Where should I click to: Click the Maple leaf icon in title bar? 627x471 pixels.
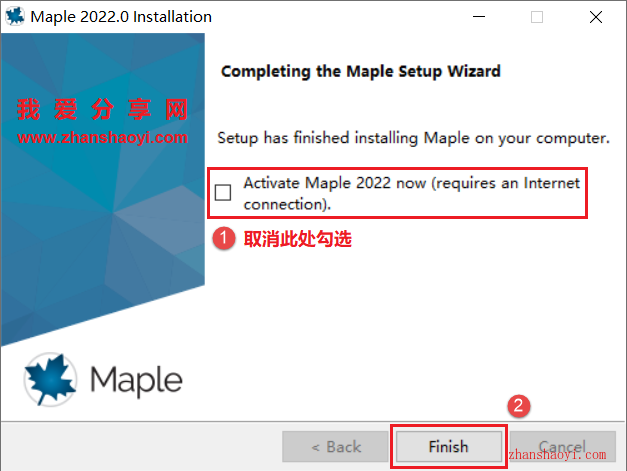pyautogui.click(x=15, y=16)
